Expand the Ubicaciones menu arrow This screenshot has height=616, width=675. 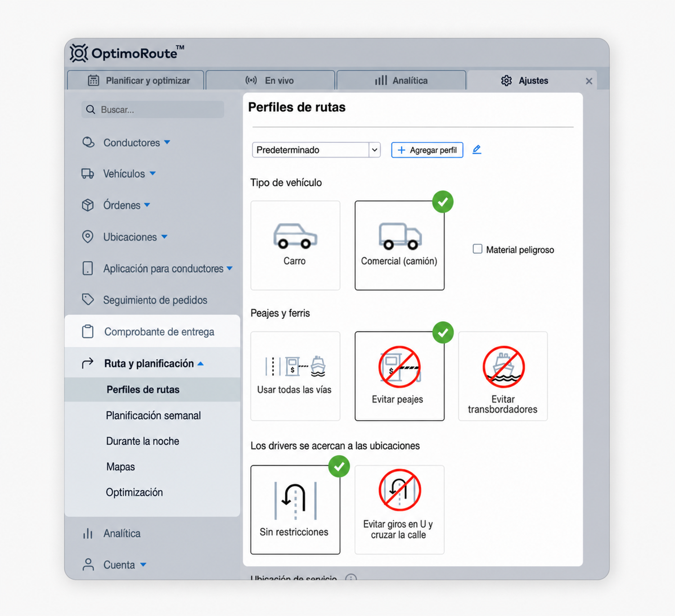coord(164,236)
